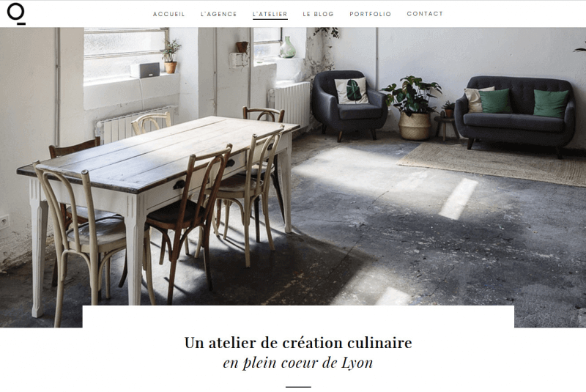Open Le Blog from the navigation
Viewport: 586px width, 392px height.
318,14
